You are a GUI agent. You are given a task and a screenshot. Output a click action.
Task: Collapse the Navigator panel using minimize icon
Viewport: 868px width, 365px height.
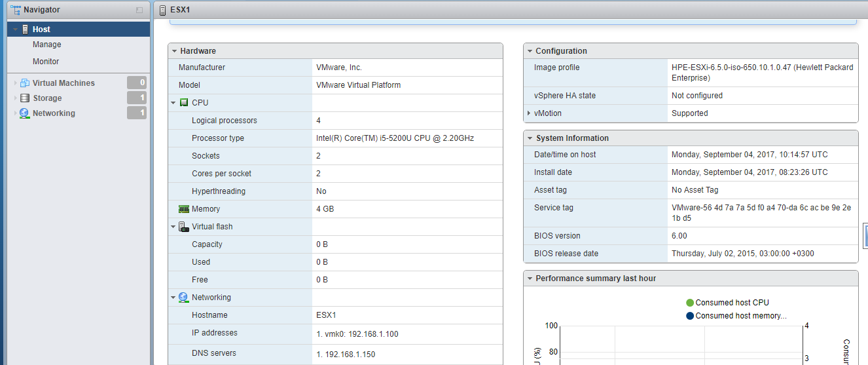coord(139,10)
